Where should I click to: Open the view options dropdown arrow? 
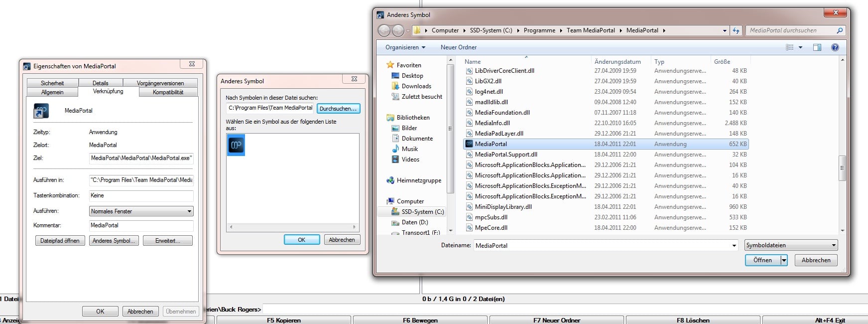point(800,47)
